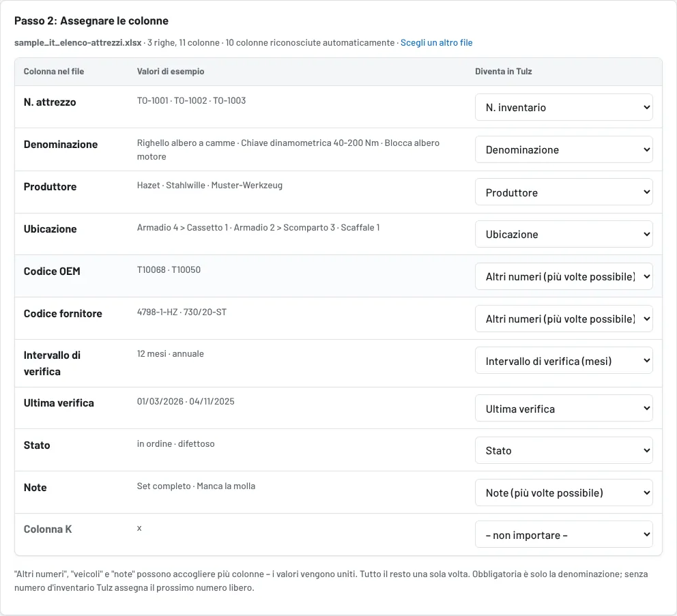The width and height of the screenshot is (677, 616).
Task: Click the Intervallo di verifica row label
Action: point(53,364)
